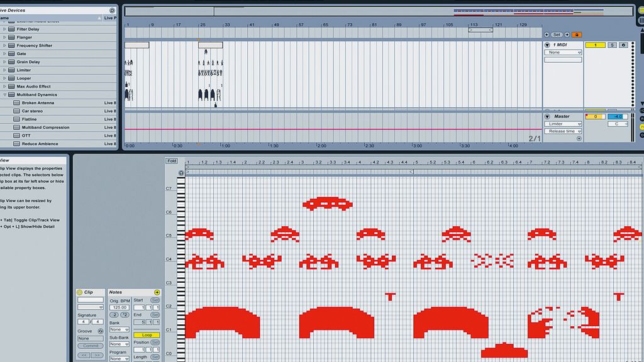
Task: Click the Orig. BPM field showing 125.00
Action: 119,307
